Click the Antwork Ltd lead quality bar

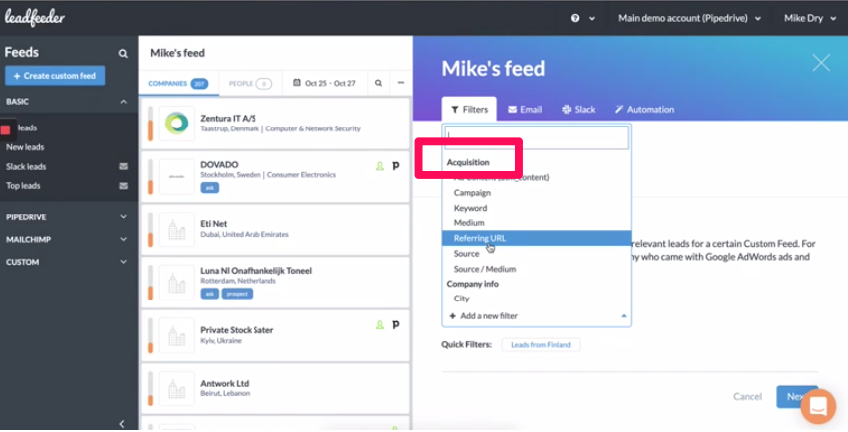coord(150,388)
